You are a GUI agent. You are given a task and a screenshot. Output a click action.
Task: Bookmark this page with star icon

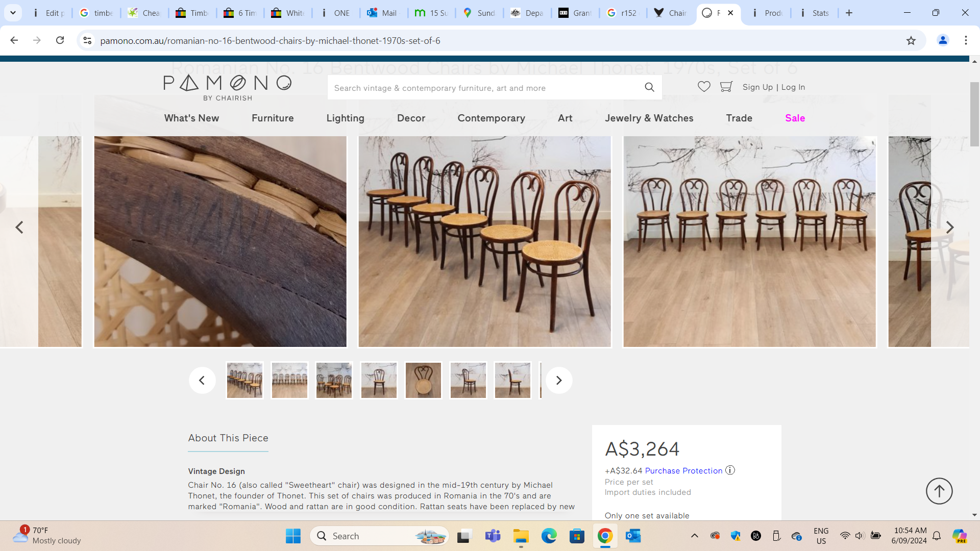(911, 41)
